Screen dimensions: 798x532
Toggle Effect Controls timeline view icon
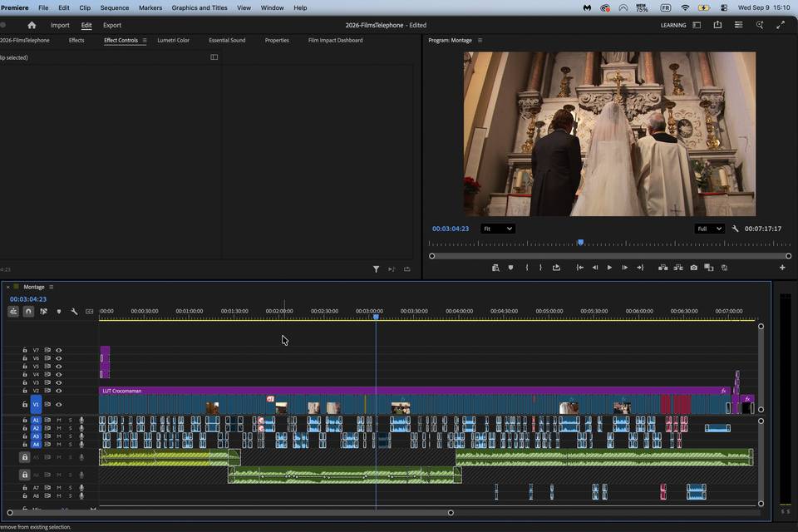[x=214, y=57]
